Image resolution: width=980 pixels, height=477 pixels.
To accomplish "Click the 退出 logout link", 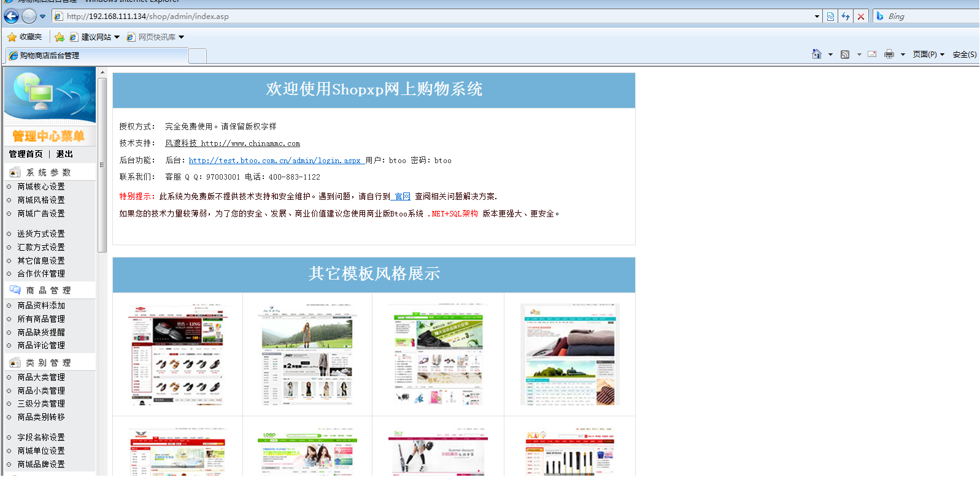I will [64, 154].
